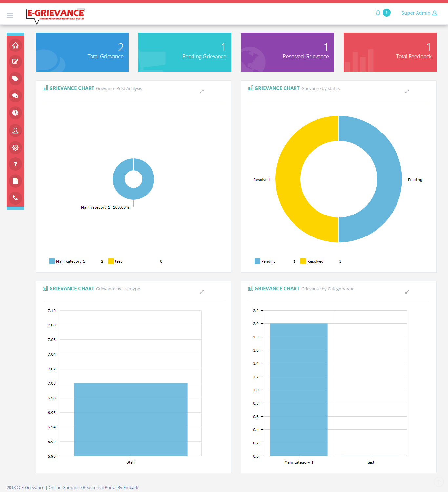
Task: Click the settings gear icon in the sidebar
Action: [15, 148]
